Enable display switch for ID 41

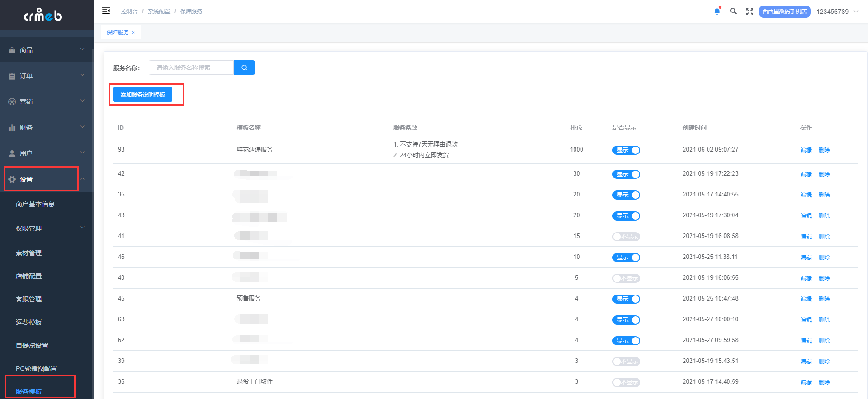tap(626, 237)
